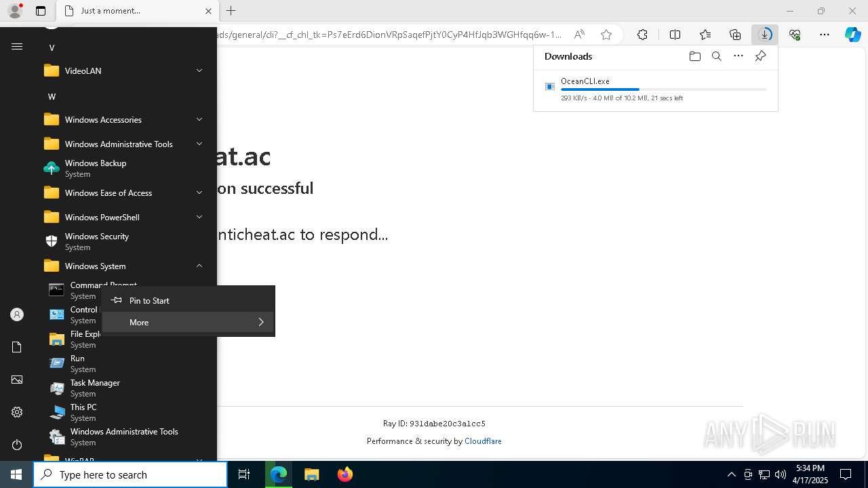Launch Windows Security
This screenshot has height=488, width=868.
click(125, 241)
